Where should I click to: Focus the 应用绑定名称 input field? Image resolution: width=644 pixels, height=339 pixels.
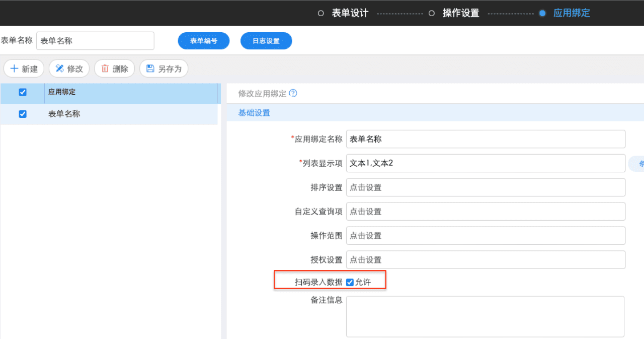(486, 139)
